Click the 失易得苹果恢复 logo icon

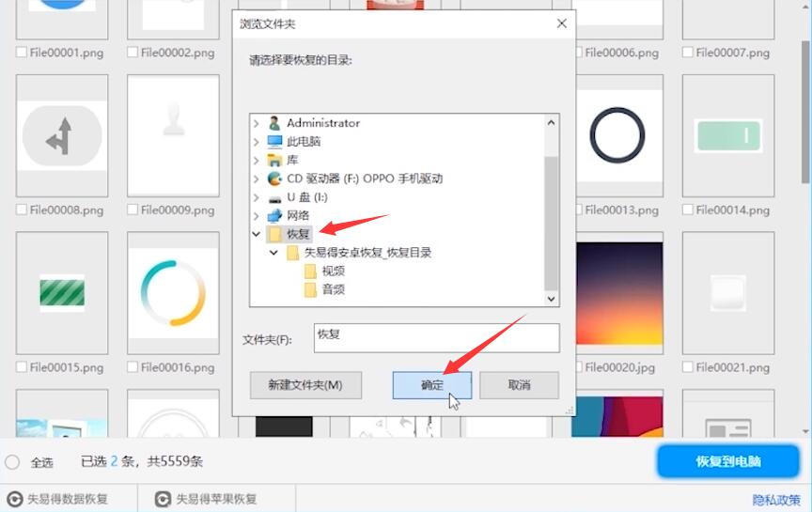point(163,499)
